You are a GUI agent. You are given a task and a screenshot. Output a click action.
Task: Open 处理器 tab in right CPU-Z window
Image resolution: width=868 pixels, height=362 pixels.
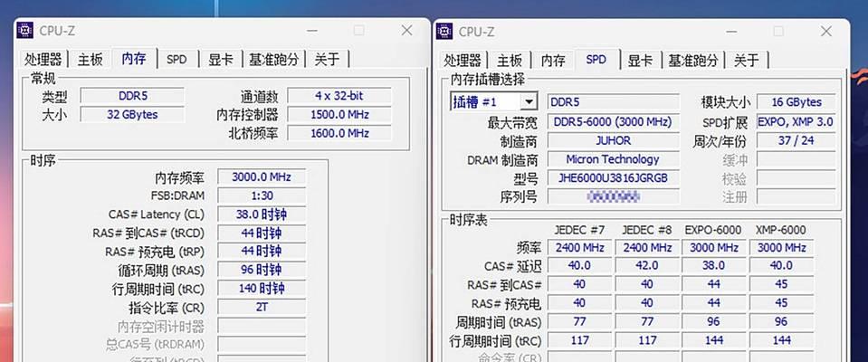pyautogui.click(x=463, y=60)
